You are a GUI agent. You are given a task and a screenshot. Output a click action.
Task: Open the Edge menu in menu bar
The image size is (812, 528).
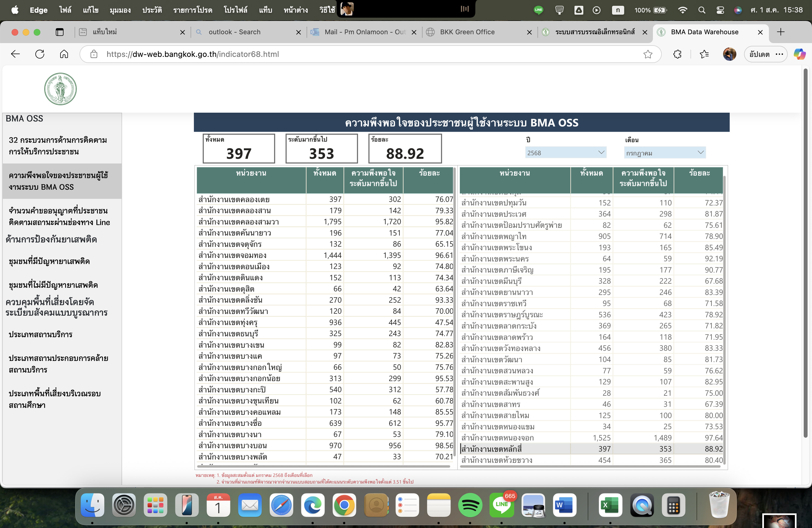pyautogui.click(x=39, y=10)
